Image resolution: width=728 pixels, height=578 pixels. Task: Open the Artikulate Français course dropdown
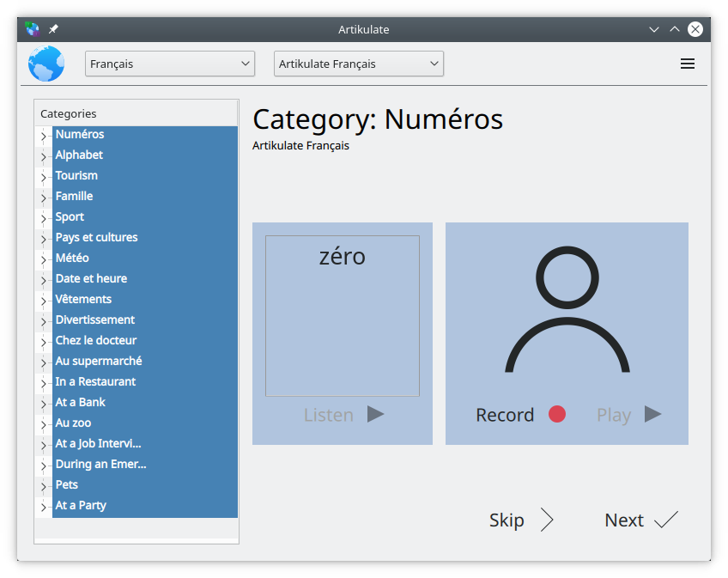click(358, 64)
